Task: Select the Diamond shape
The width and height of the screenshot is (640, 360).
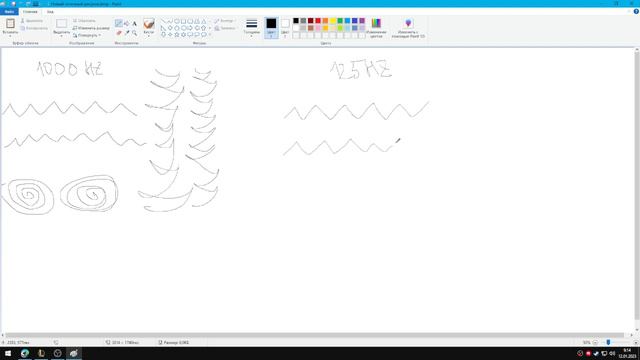Action: tap(170, 28)
